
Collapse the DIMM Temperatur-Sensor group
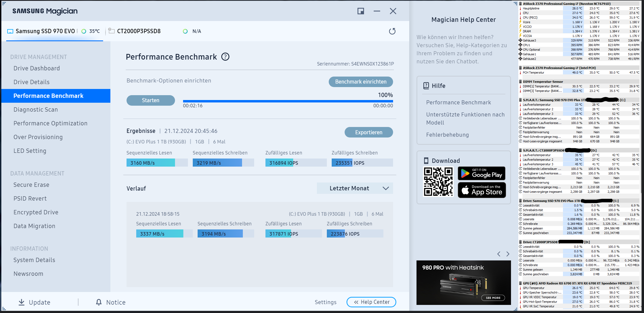pyautogui.click(x=520, y=82)
